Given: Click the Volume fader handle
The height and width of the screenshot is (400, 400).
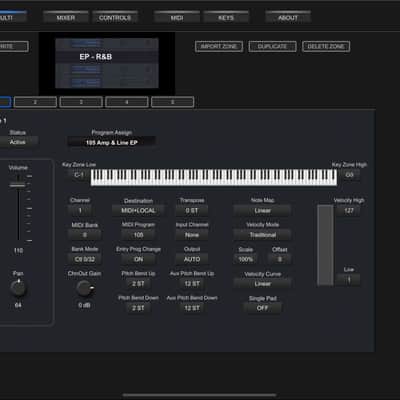Looking at the screenshot, I should click(x=18, y=185).
